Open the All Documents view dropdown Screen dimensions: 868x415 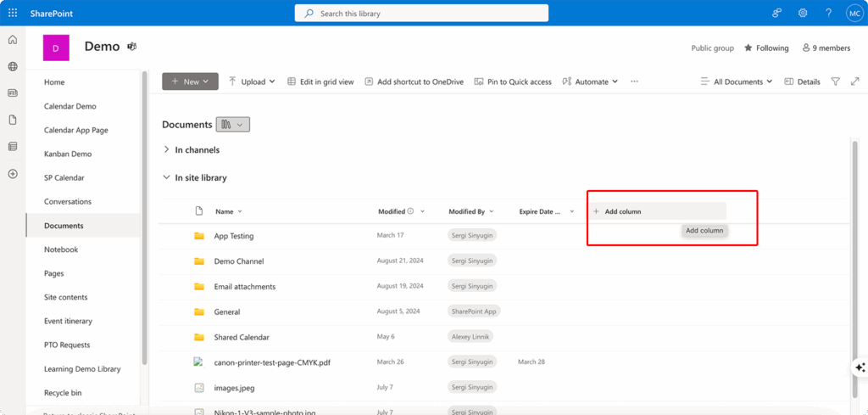coord(736,81)
